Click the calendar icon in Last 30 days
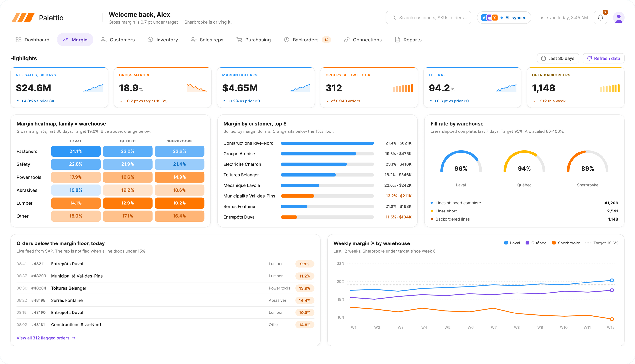635x364 pixels. [543, 58]
